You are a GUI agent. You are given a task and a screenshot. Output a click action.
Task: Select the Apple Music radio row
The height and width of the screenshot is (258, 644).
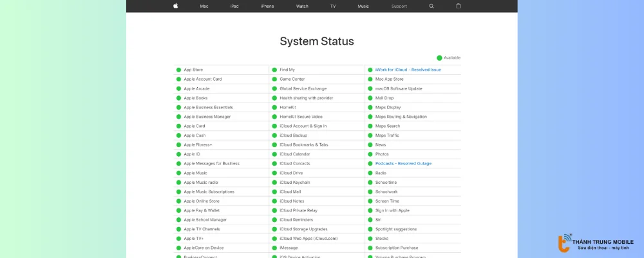pyautogui.click(x=222, y=183)
